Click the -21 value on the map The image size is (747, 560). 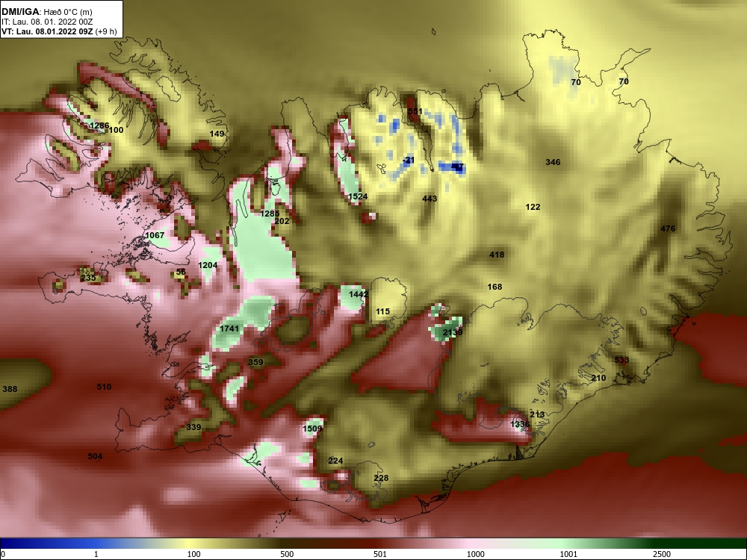(x=409, y=161)
